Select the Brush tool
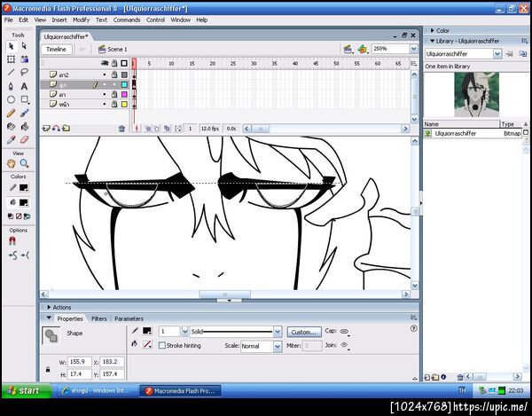This screenshot has width=532, height=416. tap(24, 113)
